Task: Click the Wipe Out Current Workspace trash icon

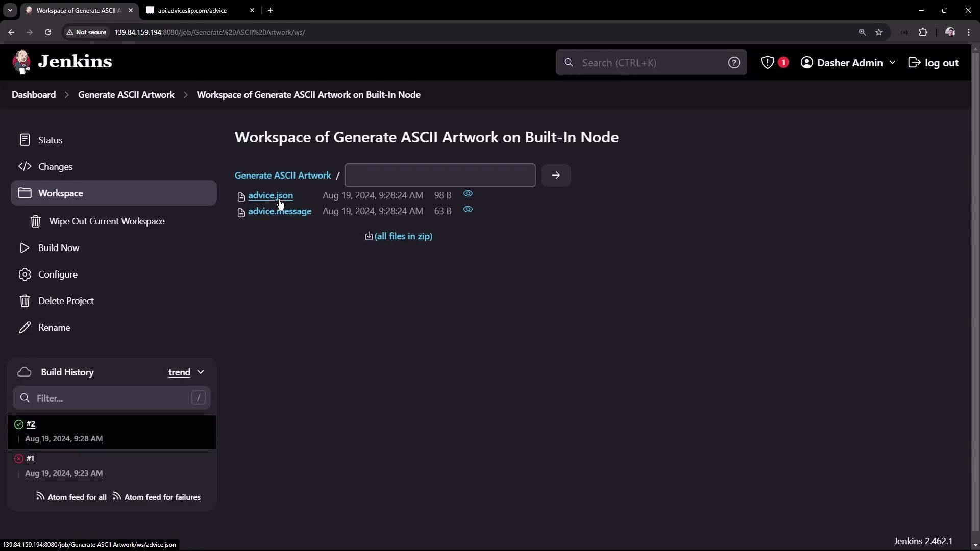Action: (x=35, y=221)
